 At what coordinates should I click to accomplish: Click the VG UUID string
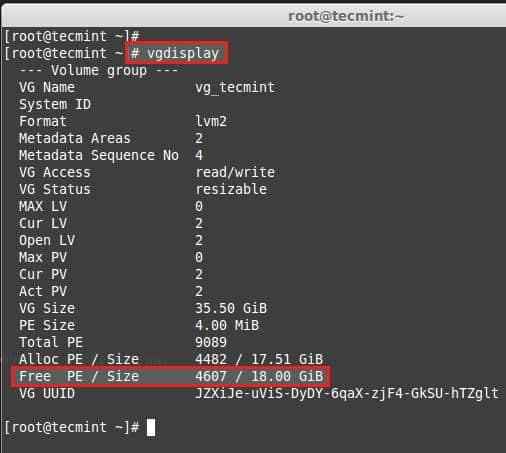click(x=347, y=393)
